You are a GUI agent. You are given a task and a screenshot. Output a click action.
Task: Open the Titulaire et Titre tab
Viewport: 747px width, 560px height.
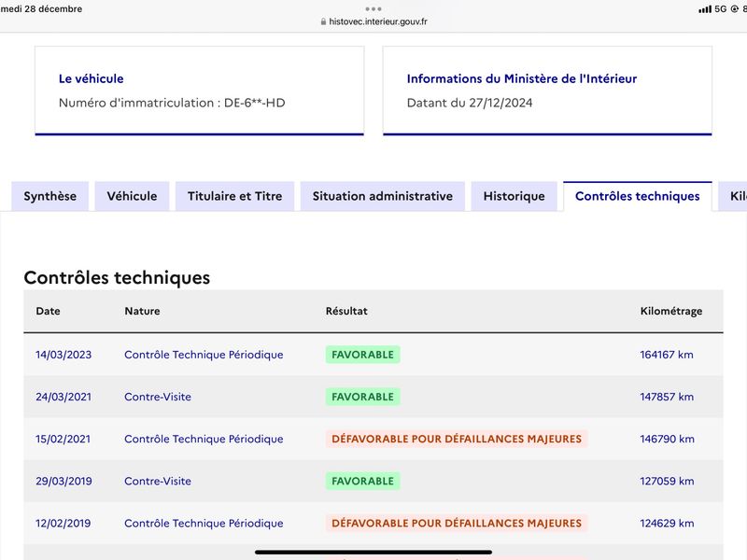(235, 196)
